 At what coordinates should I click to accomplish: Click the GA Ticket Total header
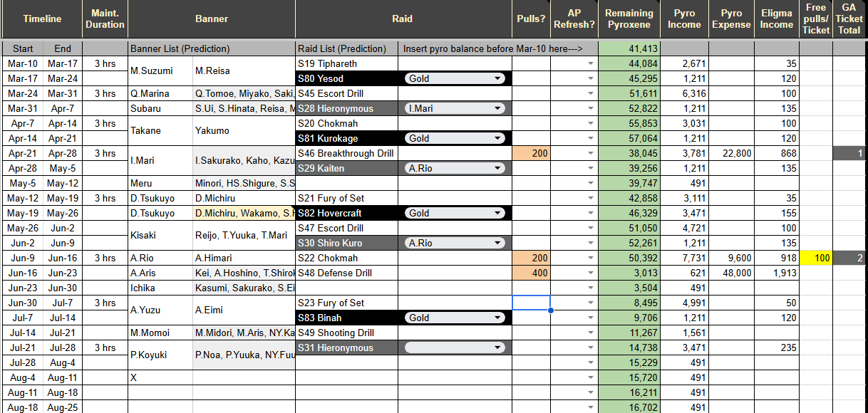tap(849, 19)
